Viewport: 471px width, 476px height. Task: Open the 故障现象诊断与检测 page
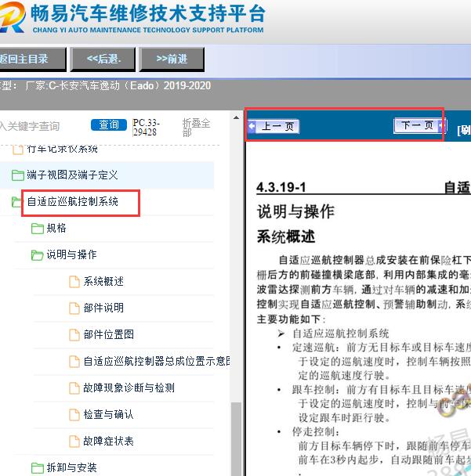coord(129,388)
